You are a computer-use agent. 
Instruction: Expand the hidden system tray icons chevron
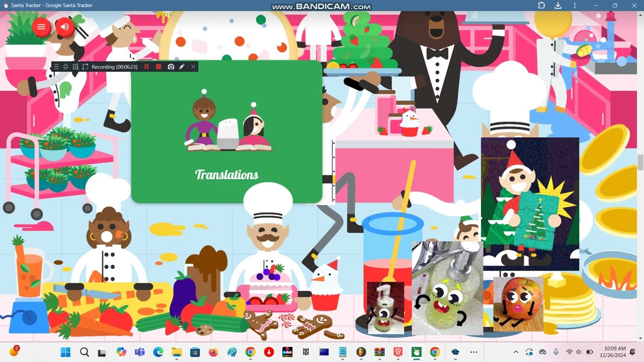516,352
